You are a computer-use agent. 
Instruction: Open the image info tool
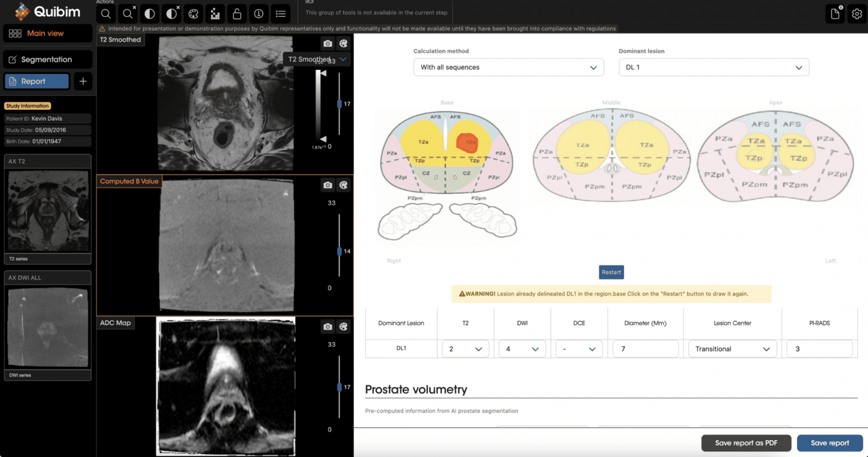click(259, 14)
